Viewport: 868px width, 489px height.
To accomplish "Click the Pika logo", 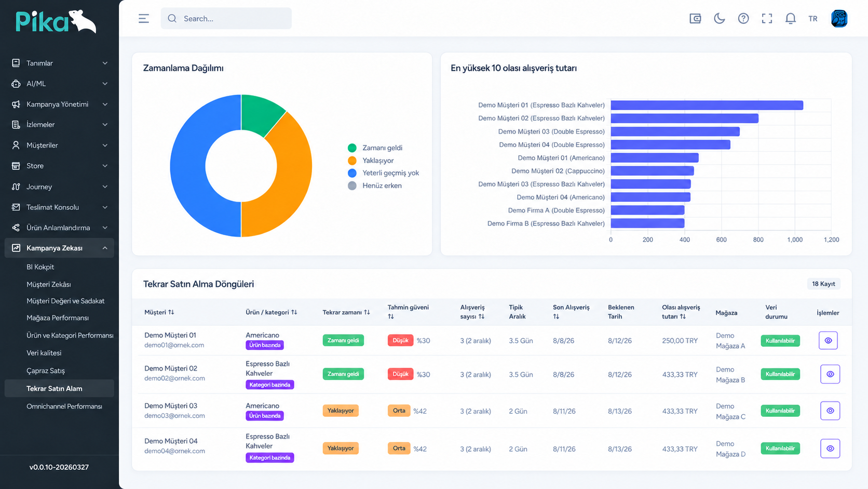I will pyautogui.click(x=56, y=22).
